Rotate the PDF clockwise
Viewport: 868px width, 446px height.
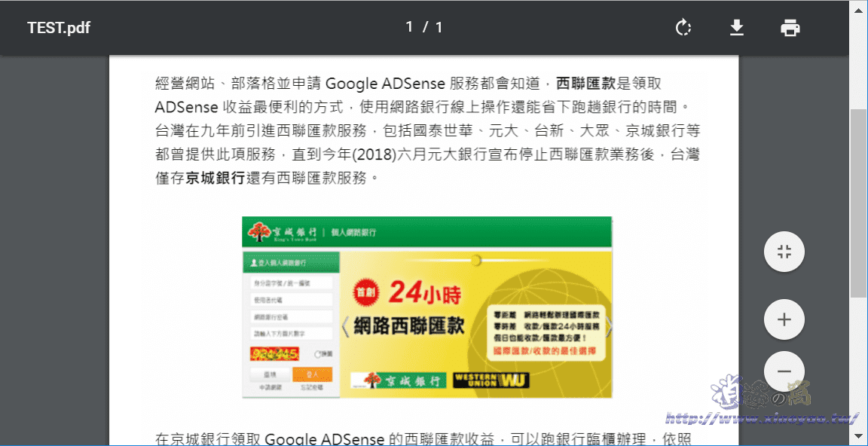pos(683,27)
